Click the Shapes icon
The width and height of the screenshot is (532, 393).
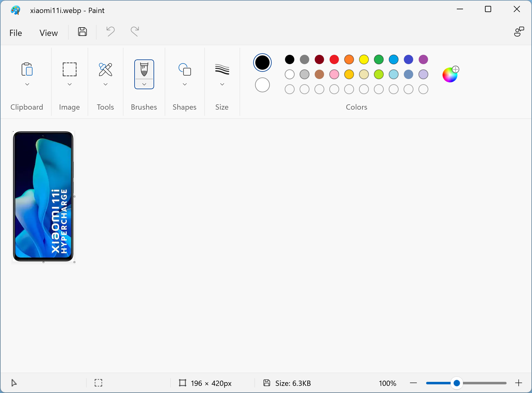185,69
